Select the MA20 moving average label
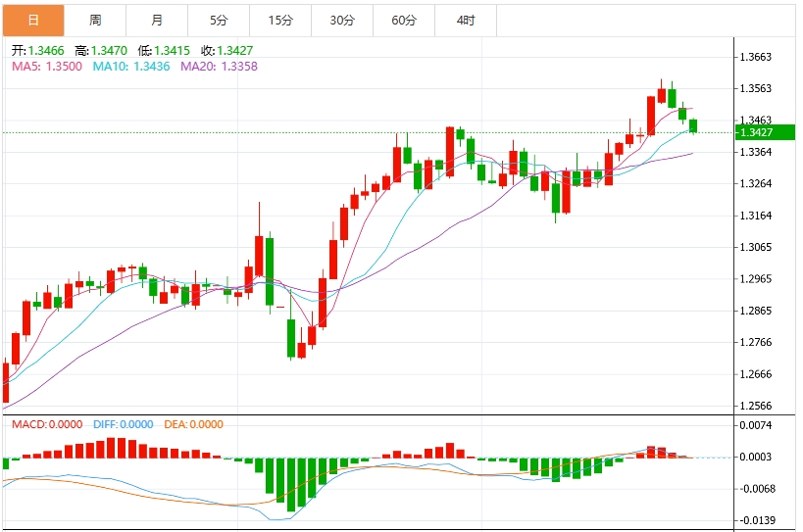 [x=219, y=66]
